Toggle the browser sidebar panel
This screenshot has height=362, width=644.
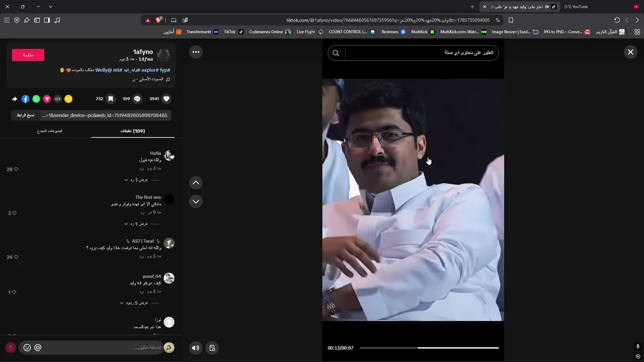click(x=47, y=20)
